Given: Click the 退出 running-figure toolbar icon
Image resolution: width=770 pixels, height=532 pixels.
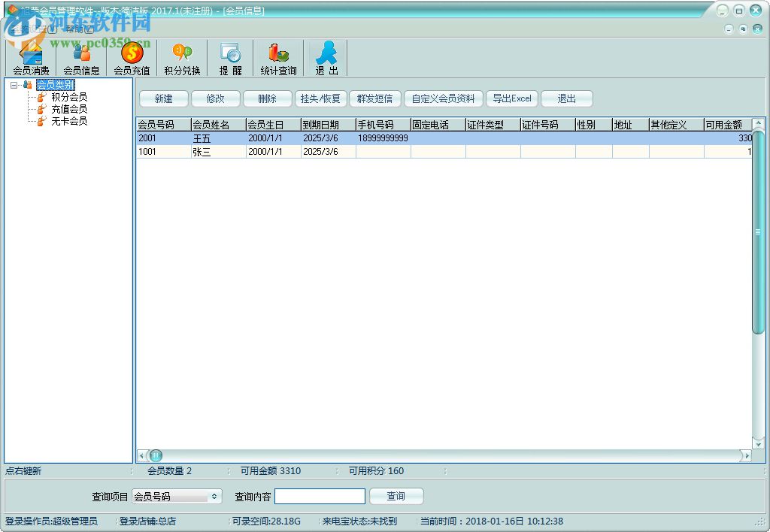Looking at the screenshot, I should 326,58.
